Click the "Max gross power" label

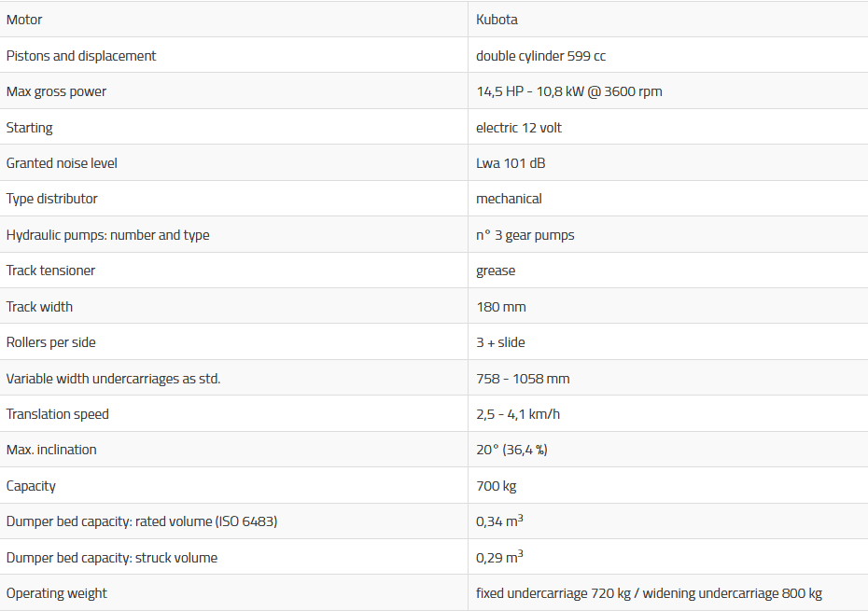56,91
